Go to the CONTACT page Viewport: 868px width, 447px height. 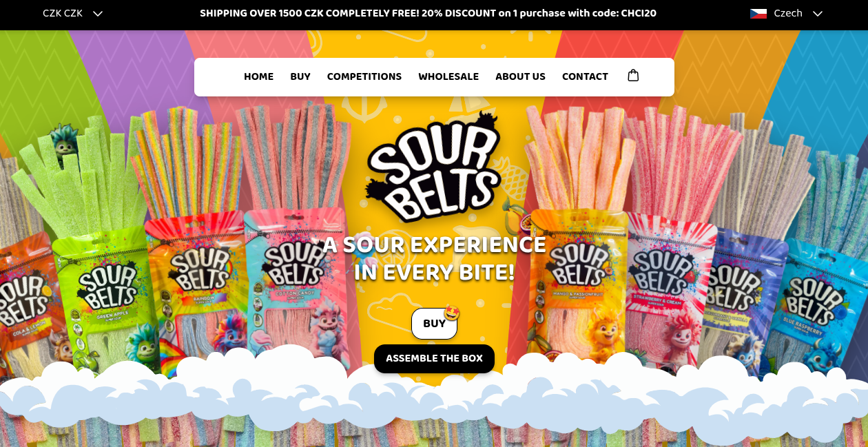coord(585,76)
